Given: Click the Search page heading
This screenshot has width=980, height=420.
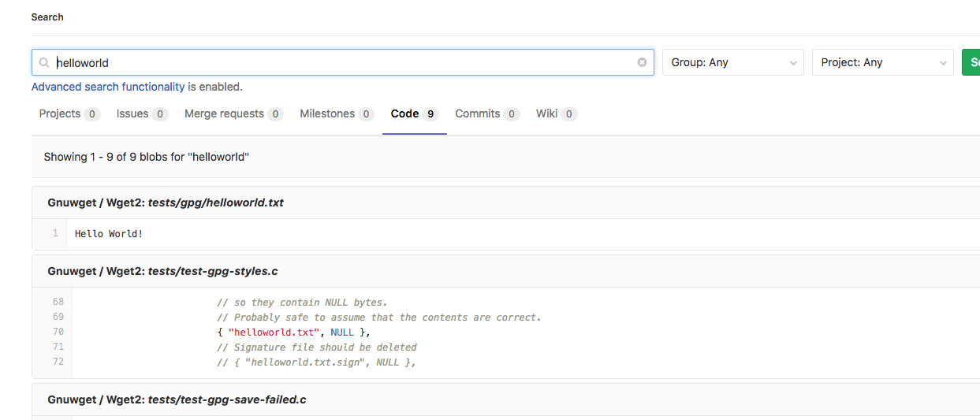Looking at the screenshot, I should [47, 17].
